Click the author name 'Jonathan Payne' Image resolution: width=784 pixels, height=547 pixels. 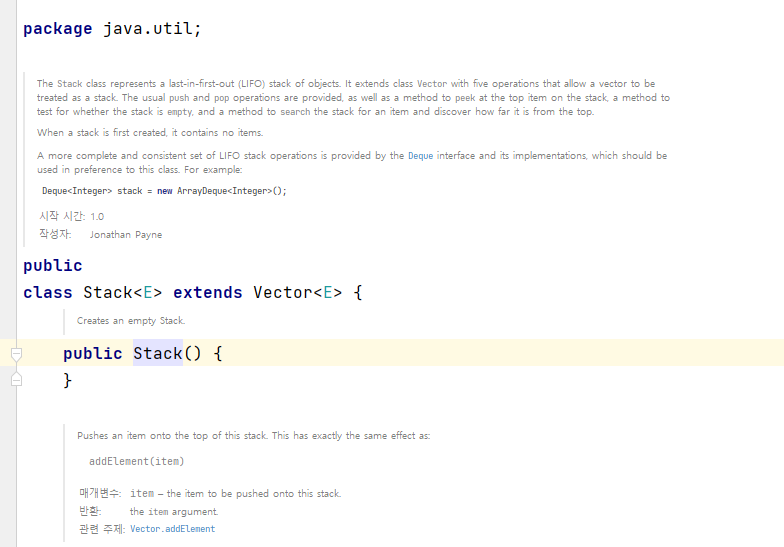pos(126,235)
